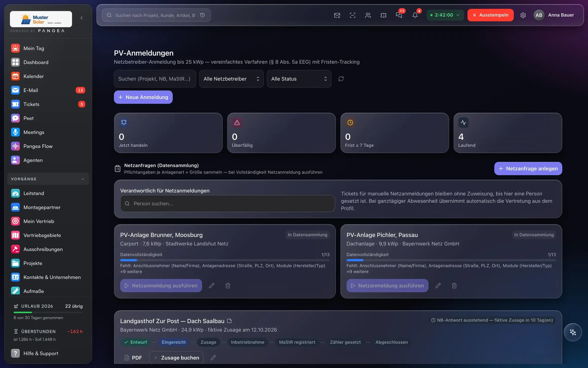The image size is (588, 368).
Task: Click the Neue Anmeldung button
Action: pos(143,97)
